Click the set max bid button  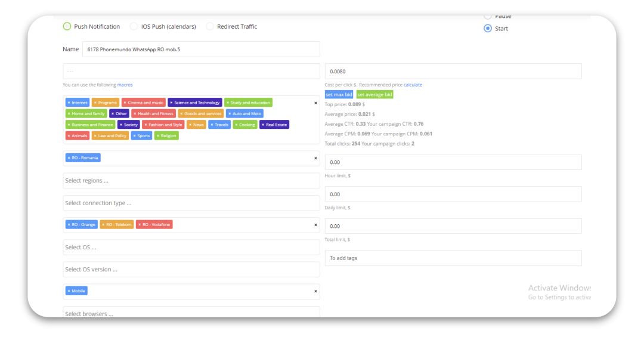pyautogui.click(x=339, y=94)
